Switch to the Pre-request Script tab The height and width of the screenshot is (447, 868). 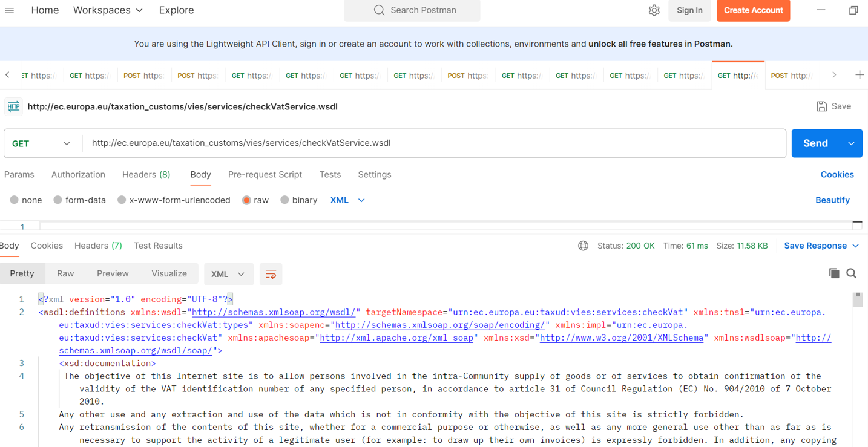[x=265, y=174]
